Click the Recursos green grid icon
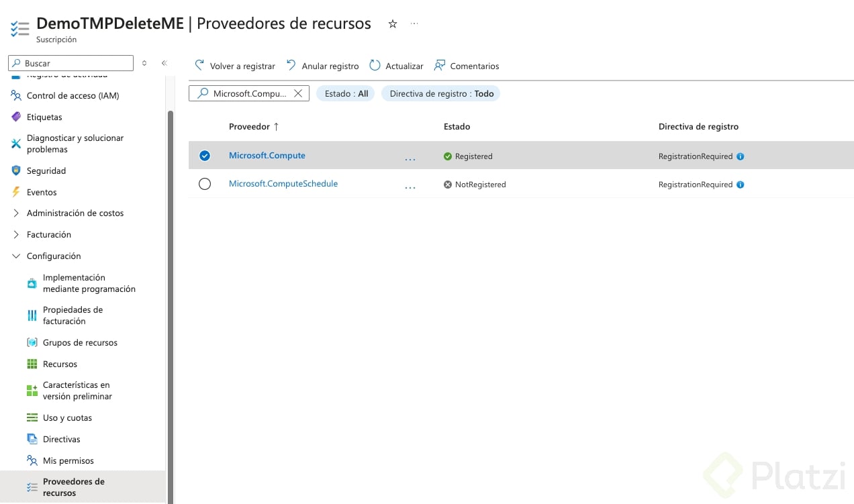 point(32,364)
